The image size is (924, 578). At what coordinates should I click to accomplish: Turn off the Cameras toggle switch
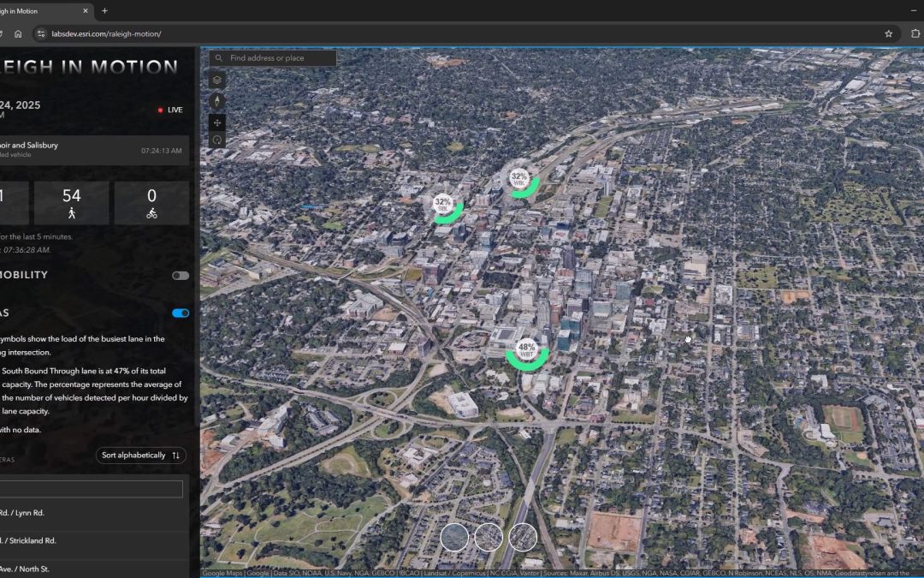pyautogui.click(x=180, y=313)
